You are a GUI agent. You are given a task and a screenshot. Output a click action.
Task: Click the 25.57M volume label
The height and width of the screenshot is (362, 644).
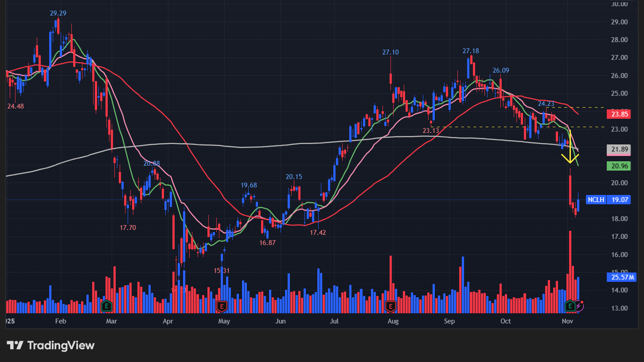(621, 277)
